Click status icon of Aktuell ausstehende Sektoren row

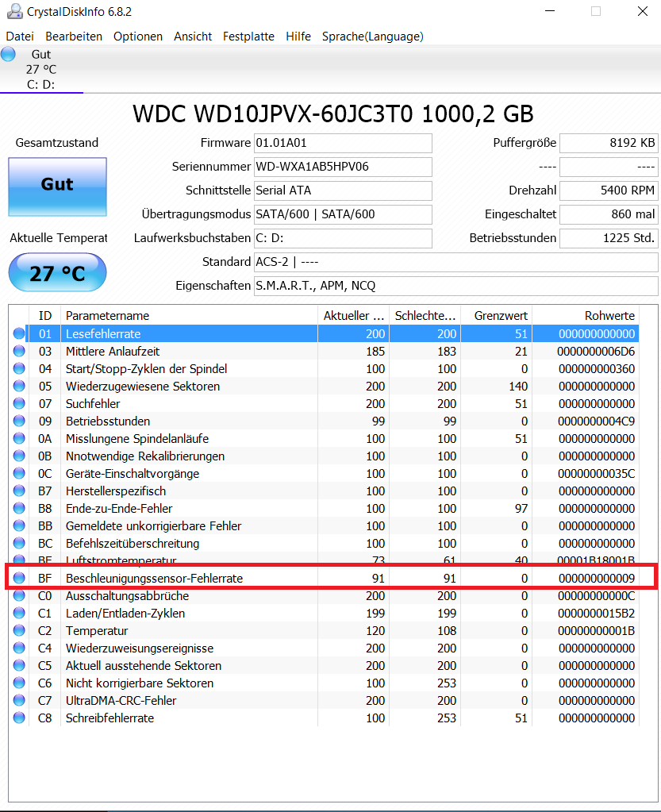(x=19, y=665)
